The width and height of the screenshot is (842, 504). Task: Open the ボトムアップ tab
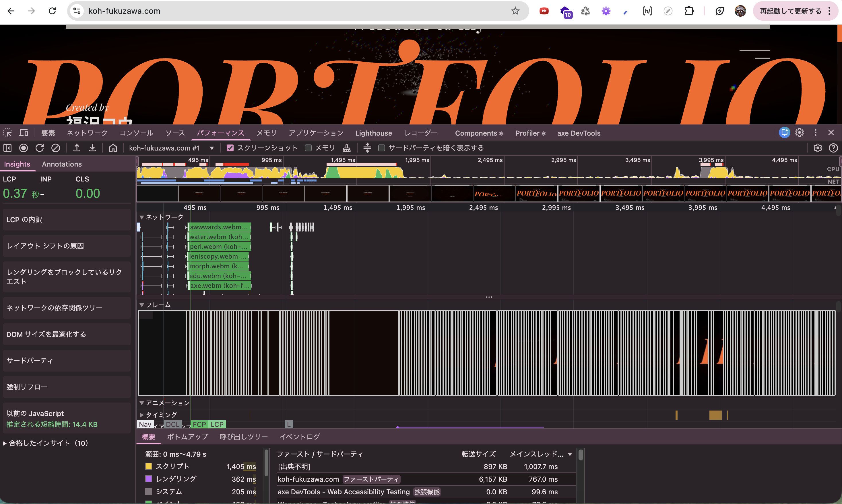coord(187,437)
